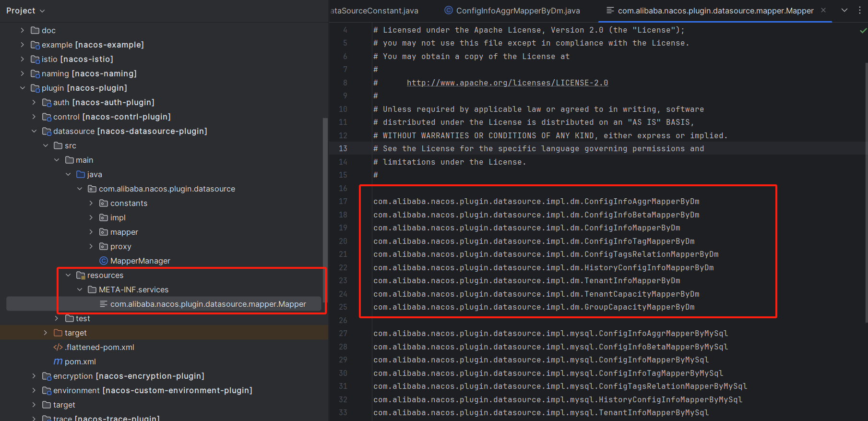Click the MapperManager class icon

point(104,261)
